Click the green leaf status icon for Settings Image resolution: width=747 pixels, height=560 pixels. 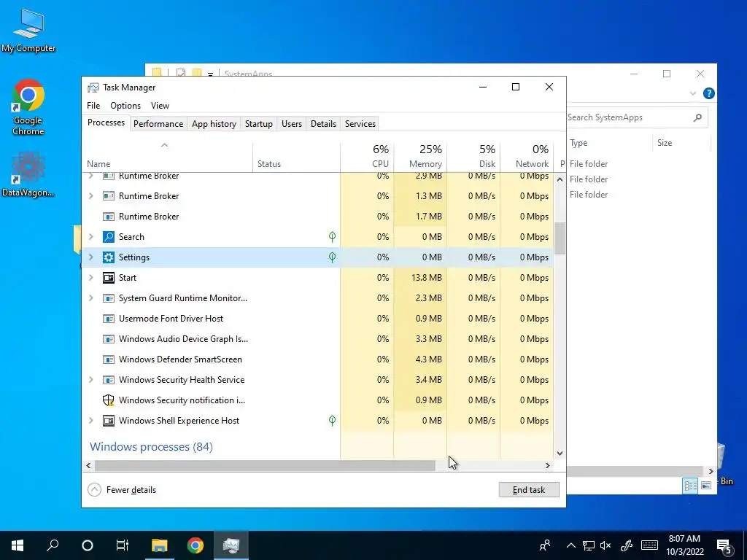332,257
